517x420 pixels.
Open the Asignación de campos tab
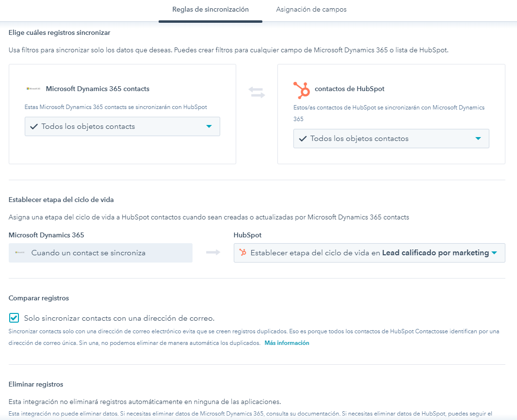311,10
